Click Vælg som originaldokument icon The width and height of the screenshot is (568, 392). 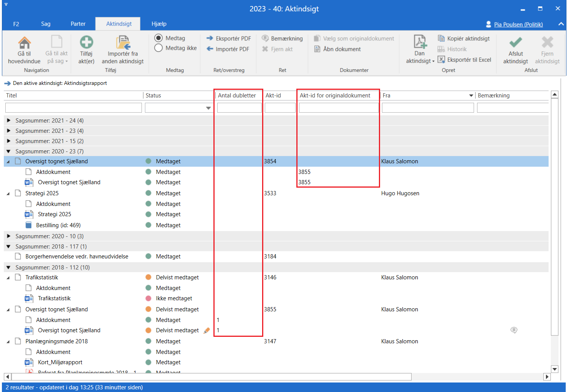[317, 38]
